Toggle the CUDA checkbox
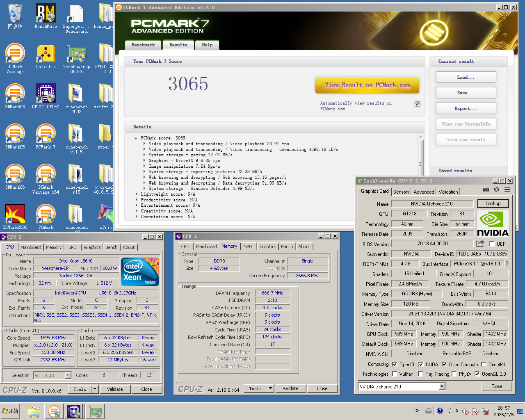The image size is (525, 420). coord(421,364)
